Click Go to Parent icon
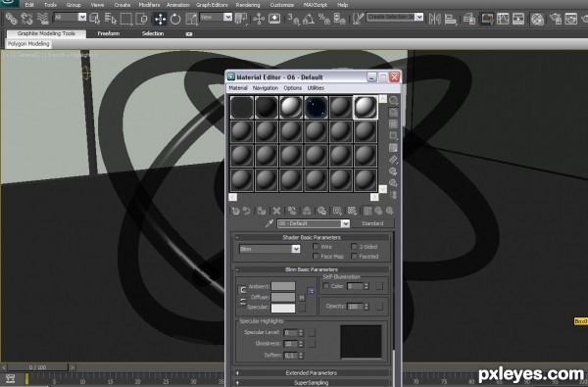The height and width of the screenshot is (387, 588). pos(378,211)
